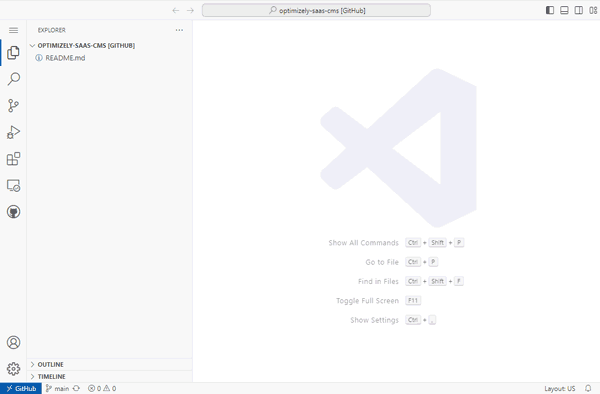
Task: Open the Source Control view
Action: pyautogui.click(x=13, y=106)
